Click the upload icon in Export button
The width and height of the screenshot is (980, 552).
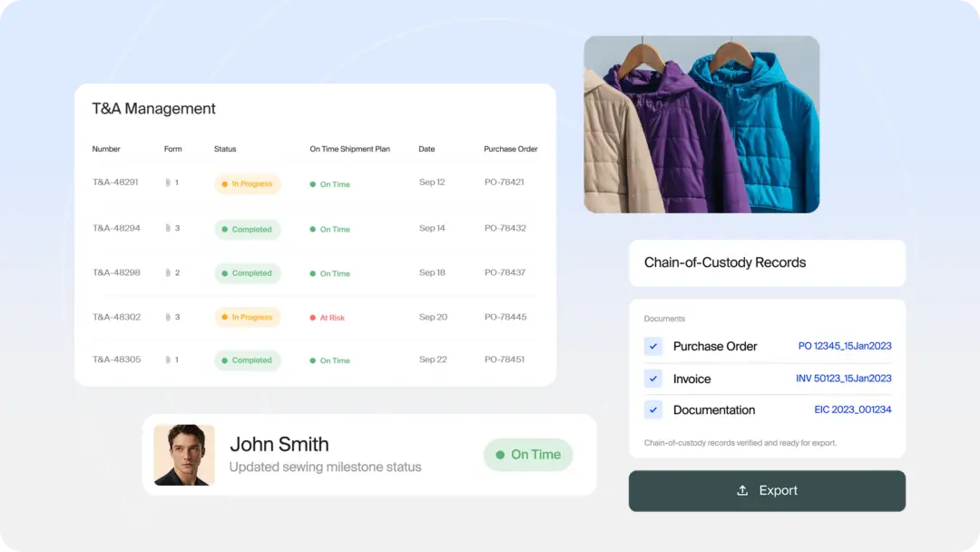tap(742, 491)
